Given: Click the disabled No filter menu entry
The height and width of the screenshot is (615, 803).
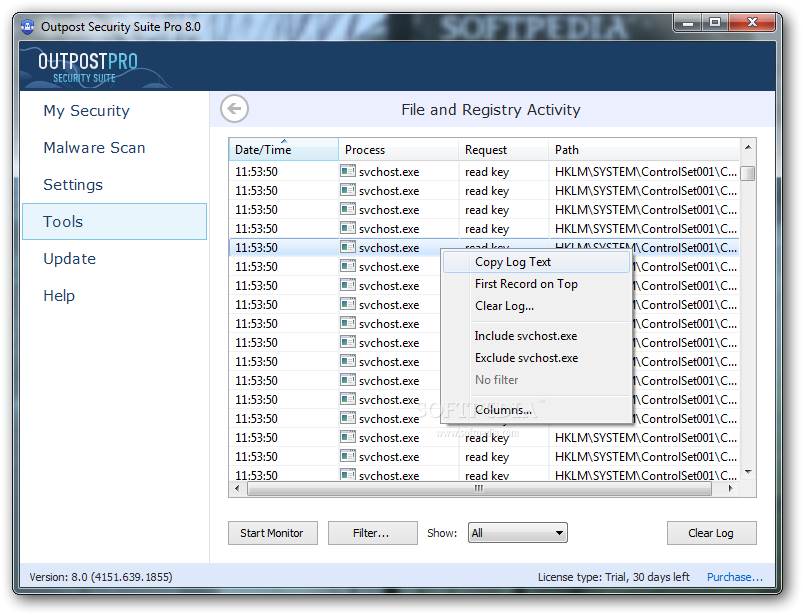Looking at the screenshot, I should [x=536, y=379].
